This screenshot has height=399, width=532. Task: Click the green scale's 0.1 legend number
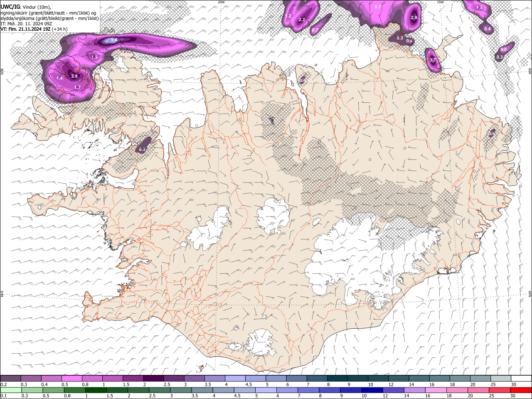tap(3, 396)
